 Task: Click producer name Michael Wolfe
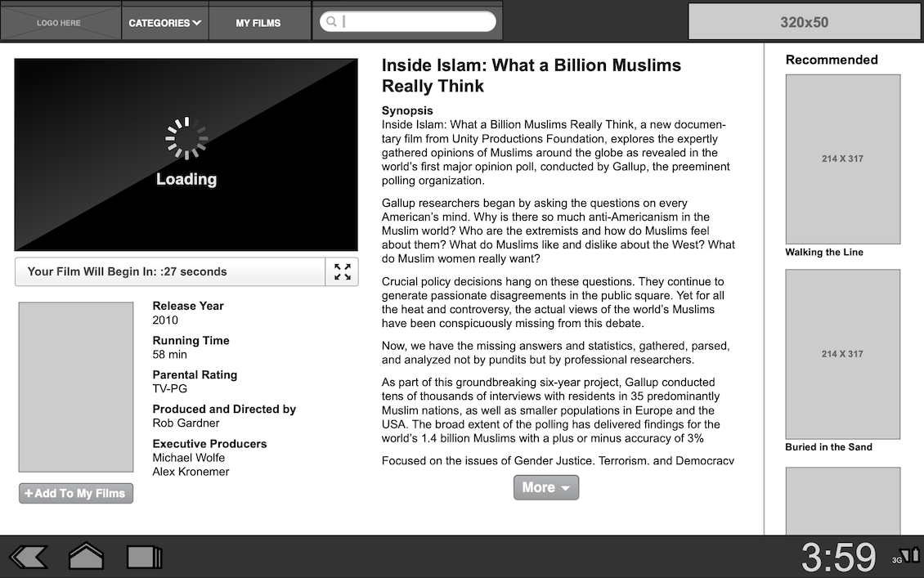click(189, 458)
